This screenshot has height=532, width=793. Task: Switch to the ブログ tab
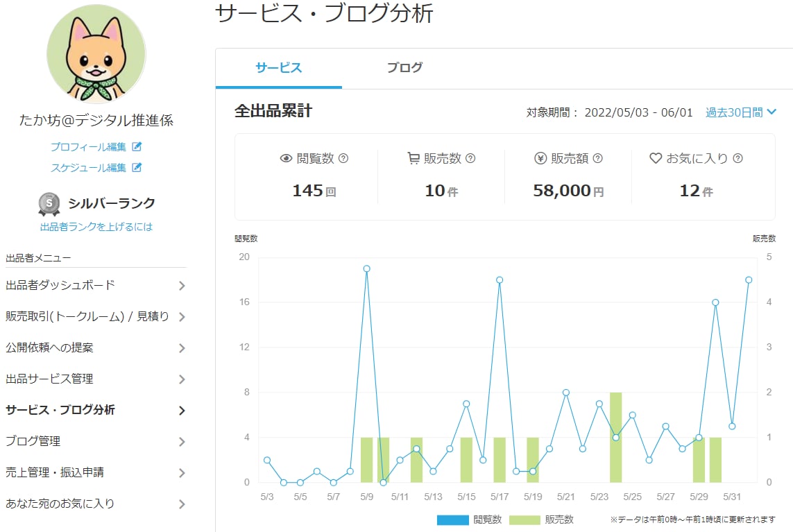tap(404, 68)
